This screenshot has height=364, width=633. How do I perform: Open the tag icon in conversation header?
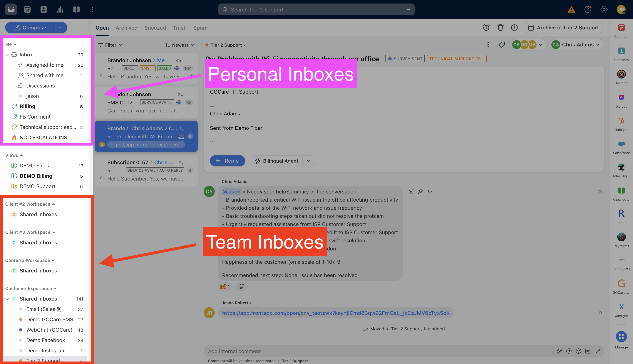[x=502, y=45]
